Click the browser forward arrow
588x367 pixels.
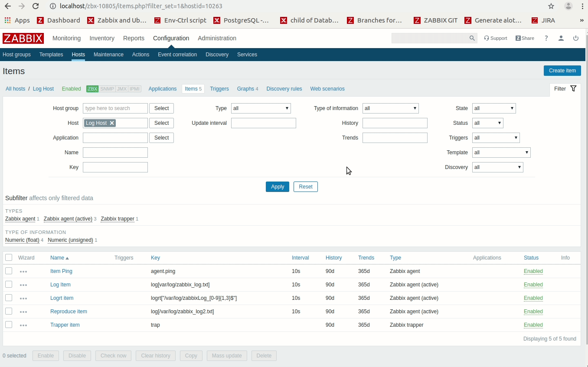click(22, 6)
